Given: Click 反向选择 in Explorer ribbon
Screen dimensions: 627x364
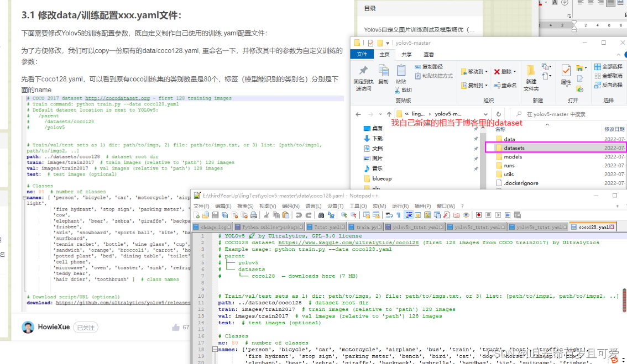Looking at the screenshot, I should pos(609,85).
